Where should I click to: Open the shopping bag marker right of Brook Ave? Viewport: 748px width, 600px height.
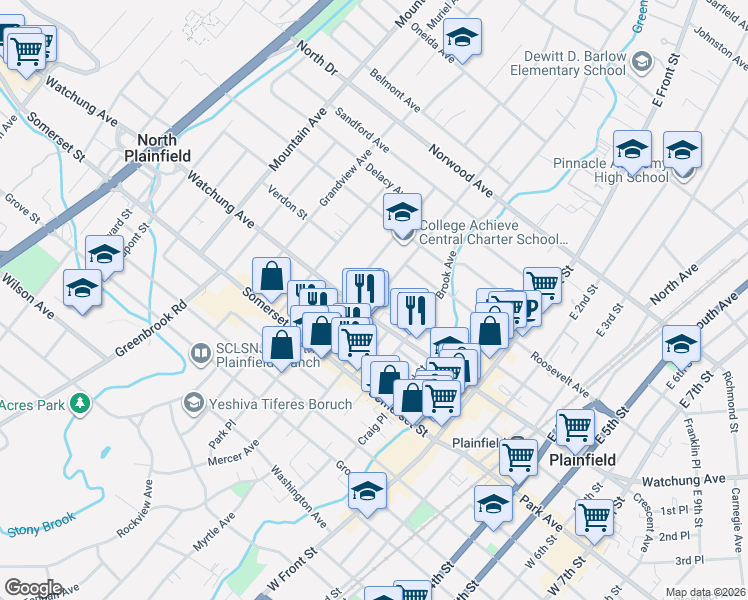click(x=489, y=333)
